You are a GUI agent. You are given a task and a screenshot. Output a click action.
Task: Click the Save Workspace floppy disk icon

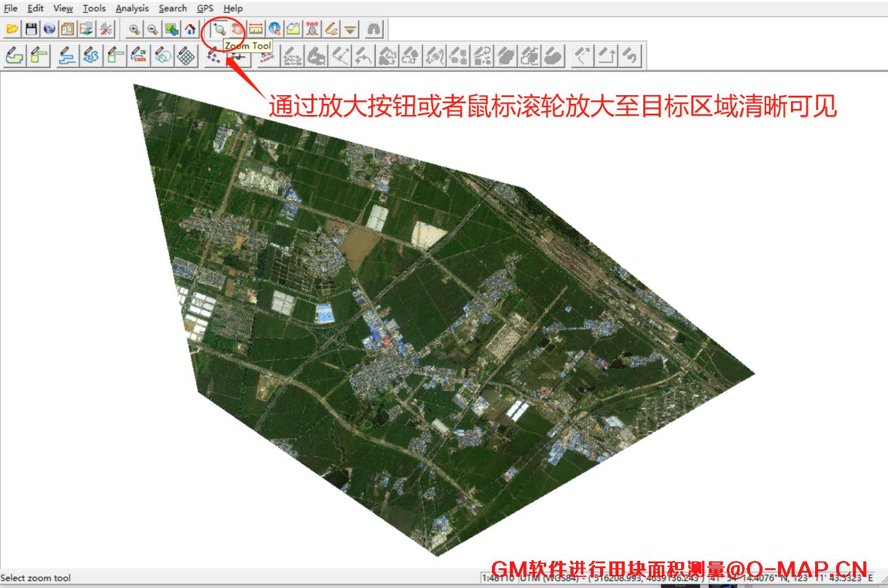[x=31, y=29]
